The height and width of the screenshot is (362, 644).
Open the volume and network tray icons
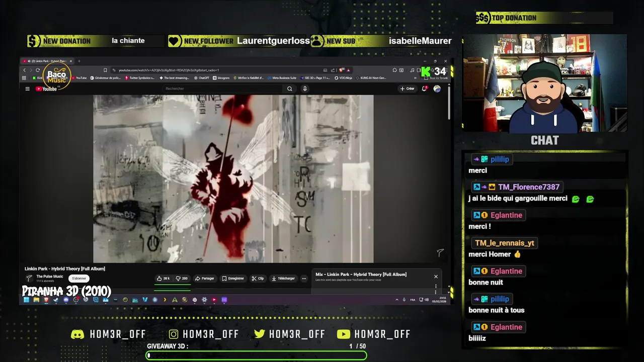(x=424, y=300)
